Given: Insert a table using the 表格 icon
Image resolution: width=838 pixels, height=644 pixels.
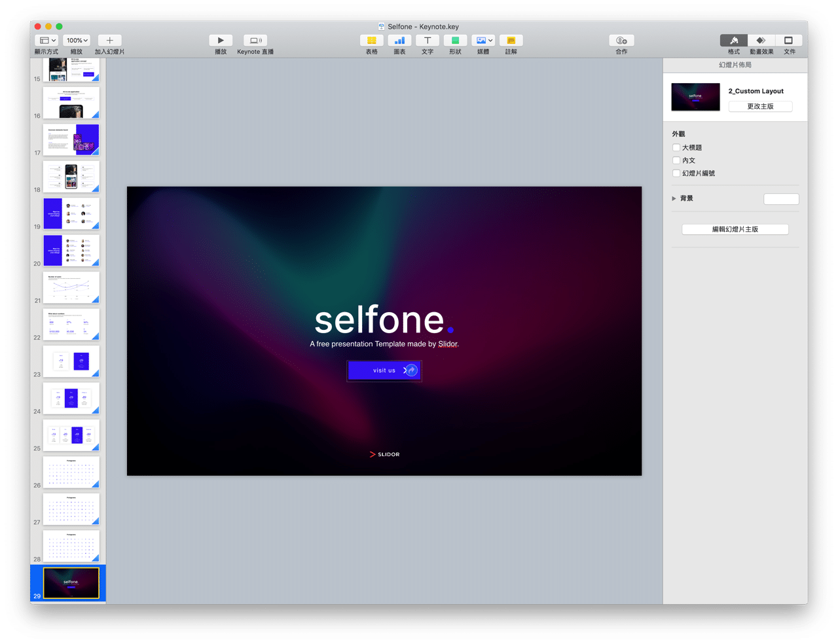Looking at the screenshot, I should coord(371,41).
